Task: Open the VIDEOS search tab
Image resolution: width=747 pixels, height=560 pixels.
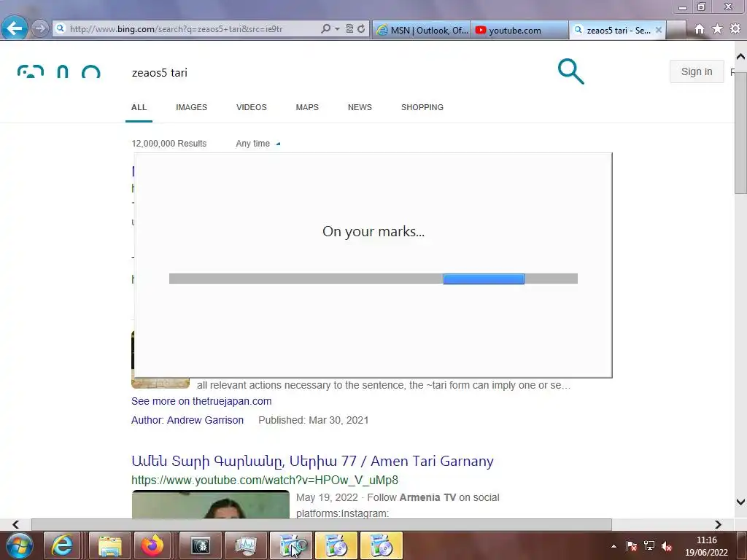Action: pos(252,108)
